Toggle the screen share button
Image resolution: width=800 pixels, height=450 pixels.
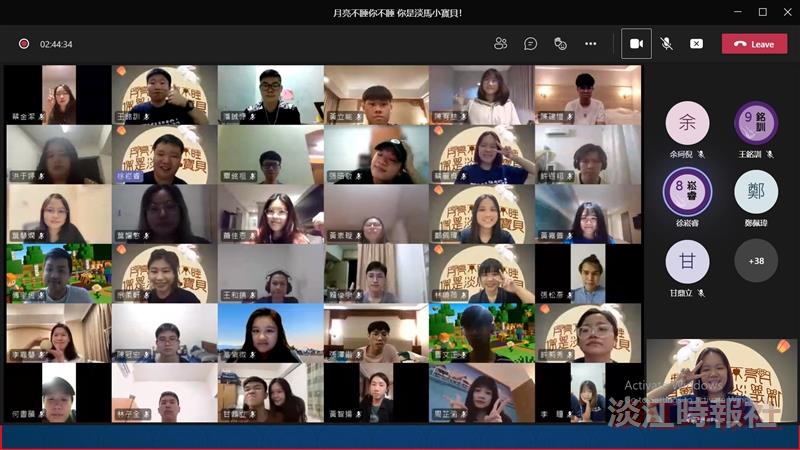point(696,44)
